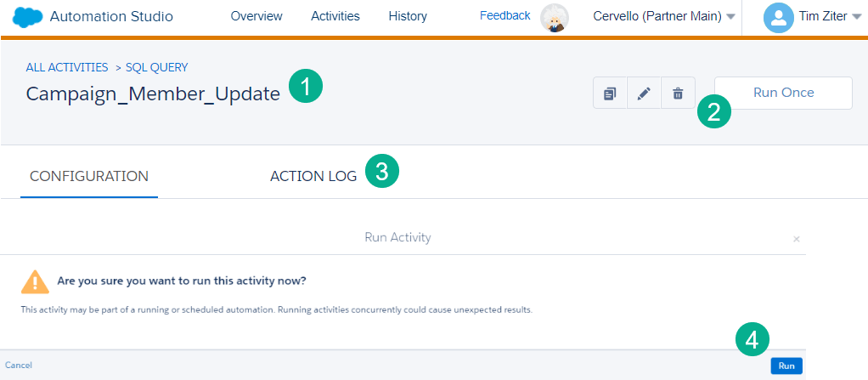Navigate to the History section
The image size is (868, 380).
408,16
